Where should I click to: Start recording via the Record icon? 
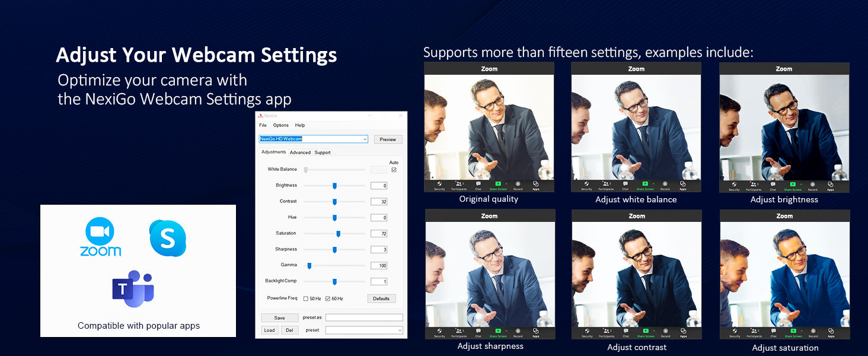(518, 183)
